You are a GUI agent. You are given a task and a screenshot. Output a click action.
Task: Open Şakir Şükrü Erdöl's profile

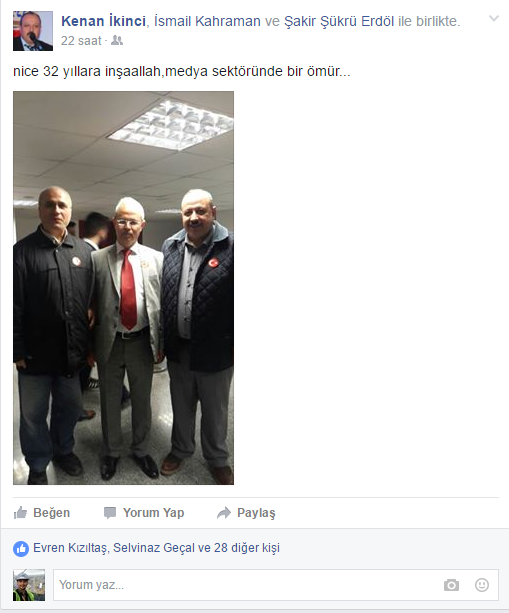[339, 21]
